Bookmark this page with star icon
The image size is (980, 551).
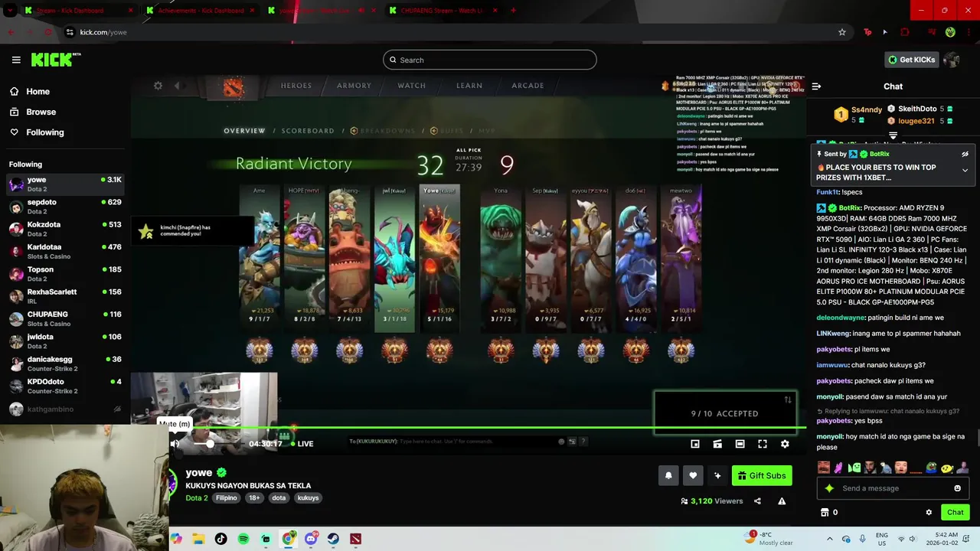click(842, 32)
